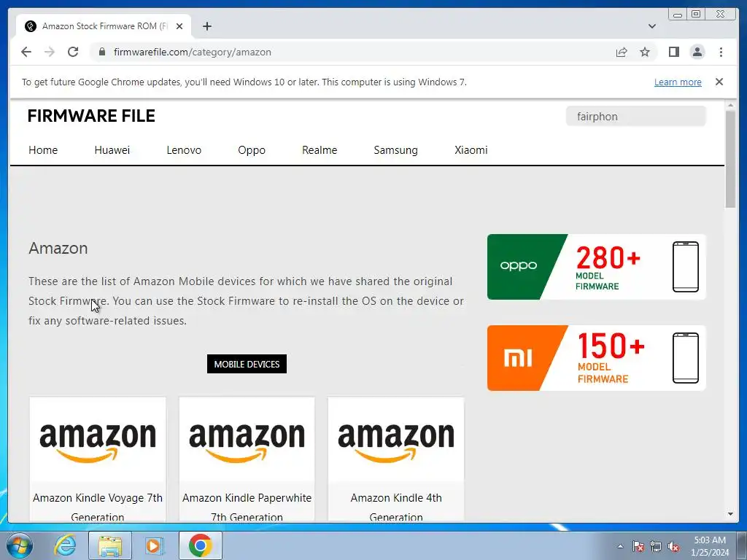747x560 pixels.
Task: Open Amazon Kindle Paperwhite 7th Generation link
Action: click(x=247, y=507)
